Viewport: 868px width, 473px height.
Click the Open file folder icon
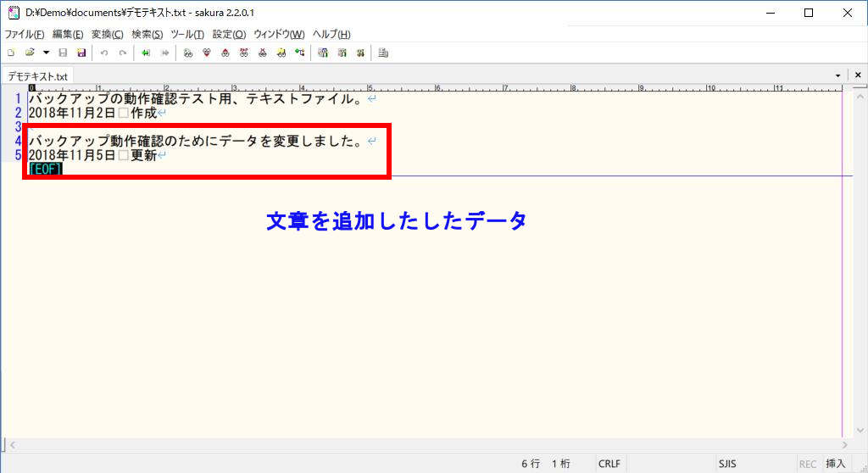(30, 53)
